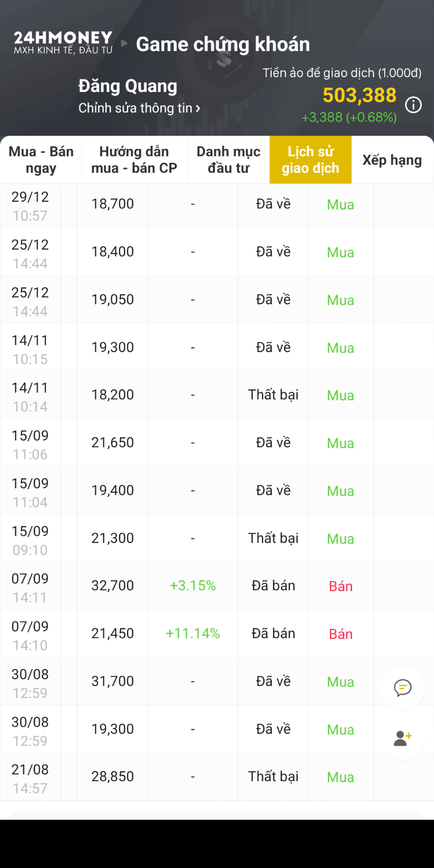Tap the Đăng Quang username

[128, 86]
